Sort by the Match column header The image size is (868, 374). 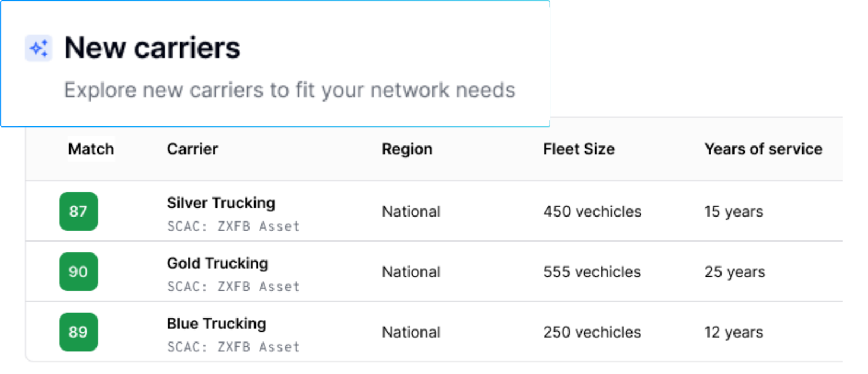[91, 149]
